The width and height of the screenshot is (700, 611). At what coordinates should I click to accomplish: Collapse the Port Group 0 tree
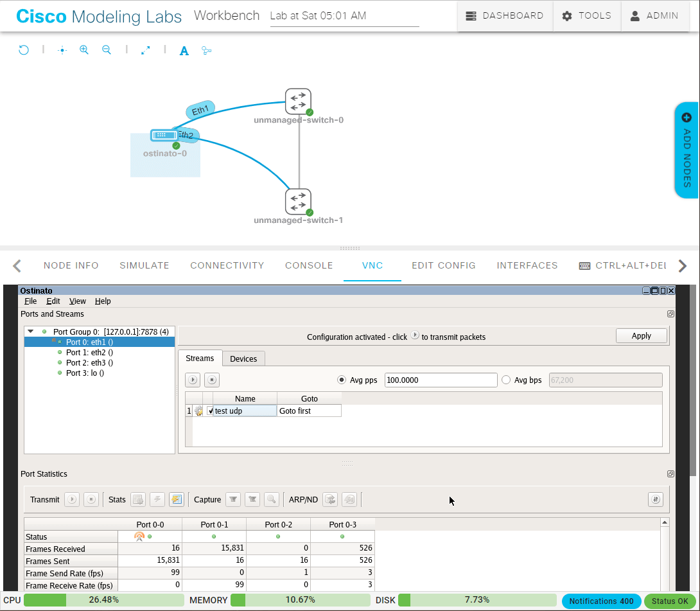(x=30, y=332)
